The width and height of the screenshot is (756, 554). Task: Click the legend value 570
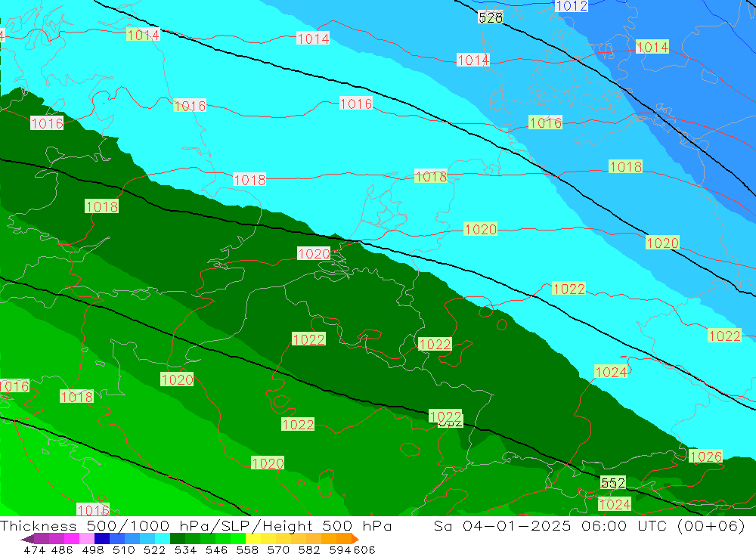click(278, 549)
